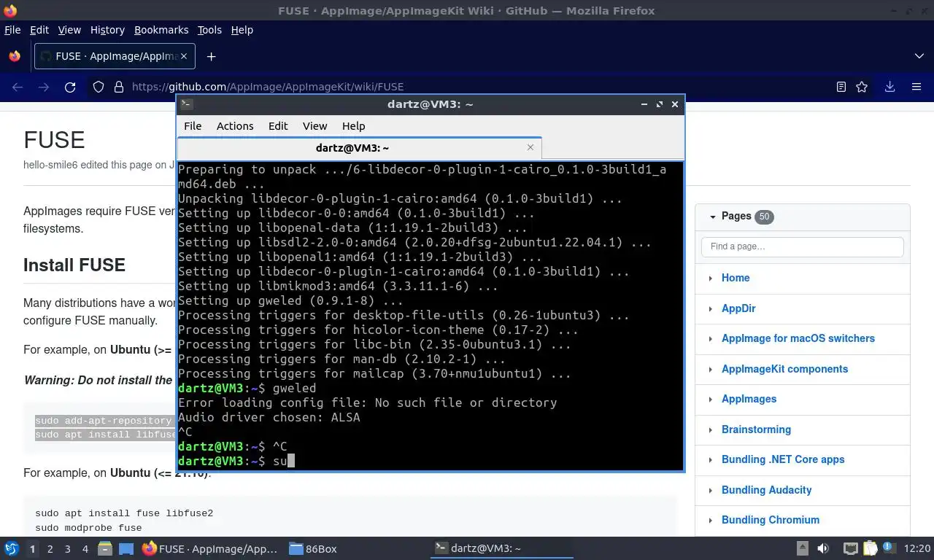This screenshot has height=560, width=934.
Task: Expand the Home page entry arrow
Action: point(711,278)
